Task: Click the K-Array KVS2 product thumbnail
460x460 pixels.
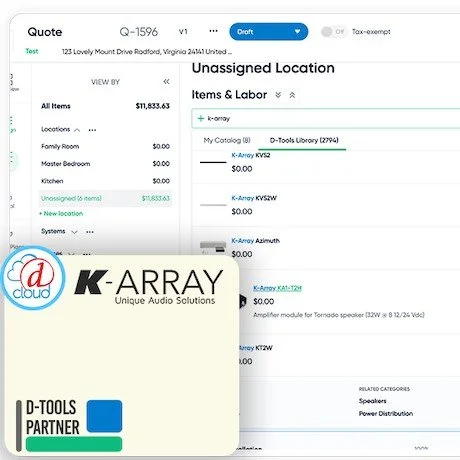Action: pos(213,162)
